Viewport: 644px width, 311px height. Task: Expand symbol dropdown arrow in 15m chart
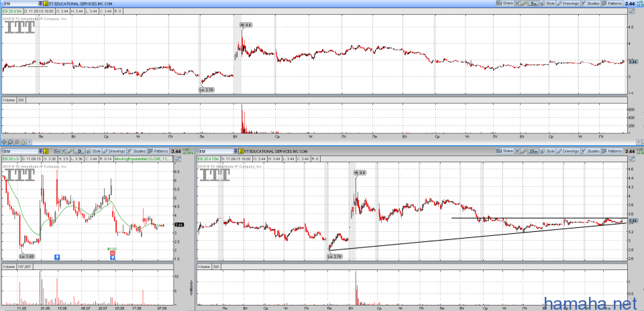(x=237, y=151)
